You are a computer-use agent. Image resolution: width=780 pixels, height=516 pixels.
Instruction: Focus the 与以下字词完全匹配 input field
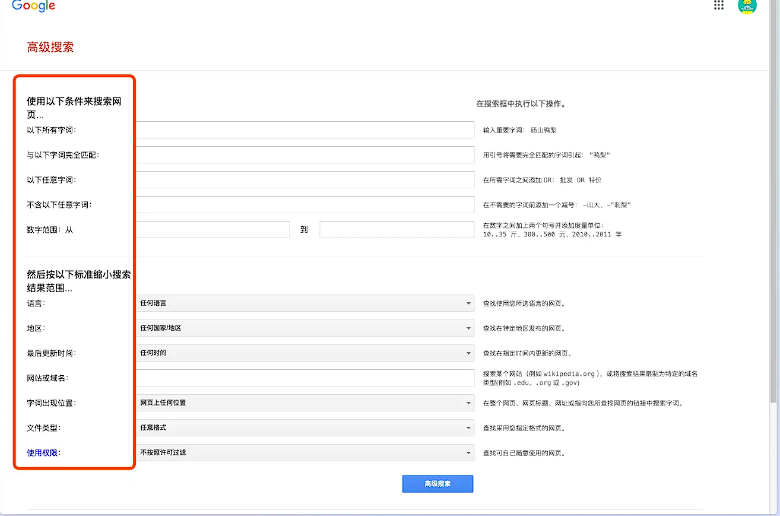point(304,155)
